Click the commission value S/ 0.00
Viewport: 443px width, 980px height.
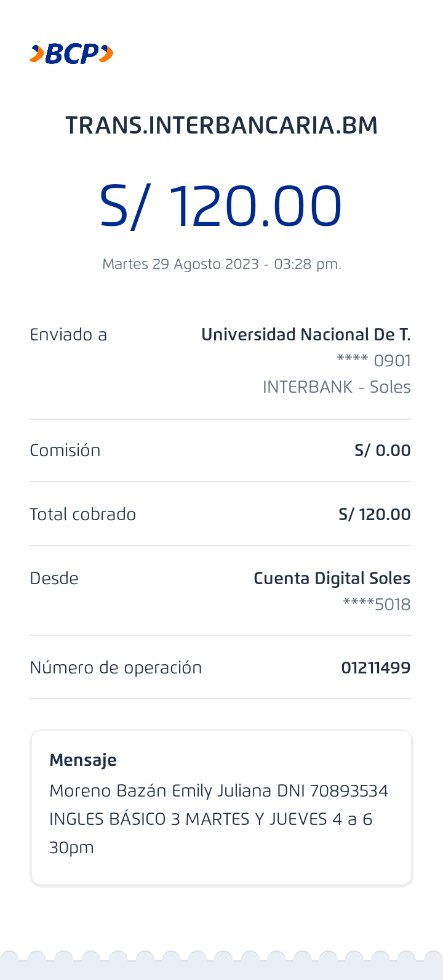(x=382, y=451)
